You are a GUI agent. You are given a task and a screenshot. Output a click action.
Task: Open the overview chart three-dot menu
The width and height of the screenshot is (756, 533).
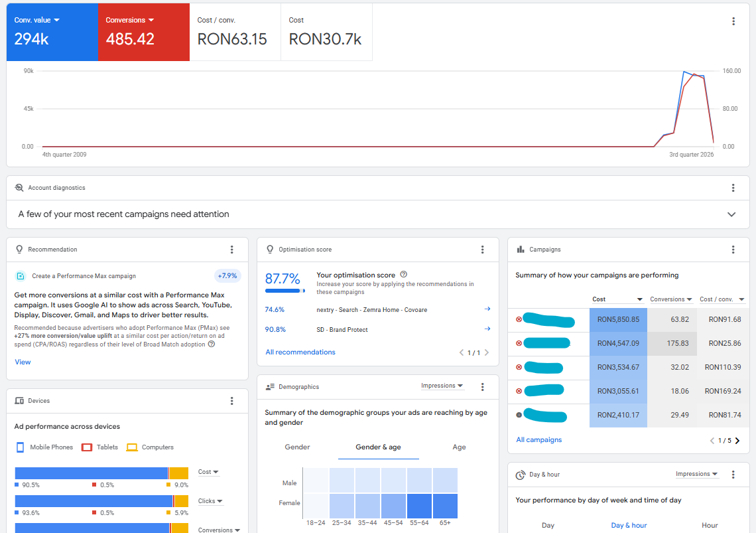click(733, 21)
